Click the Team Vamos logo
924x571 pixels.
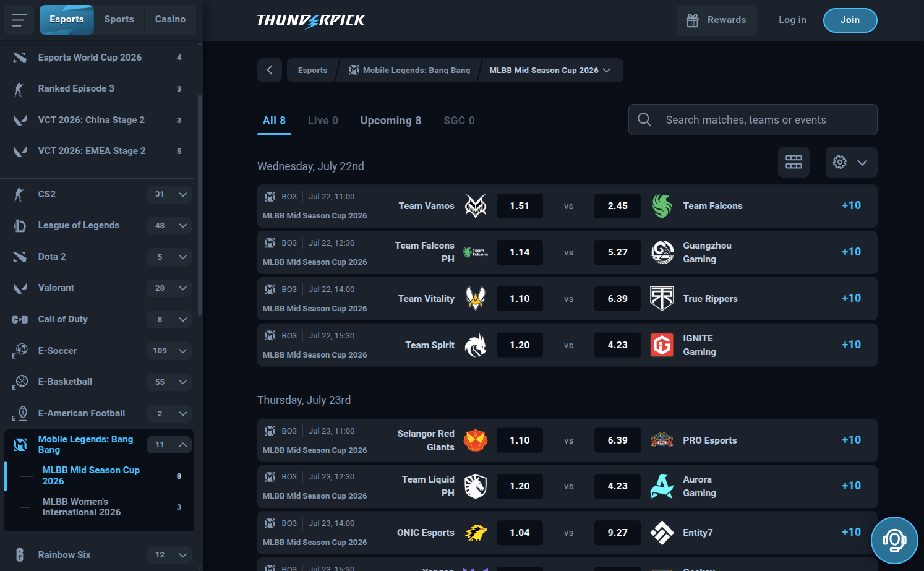[x=476, y=206]
